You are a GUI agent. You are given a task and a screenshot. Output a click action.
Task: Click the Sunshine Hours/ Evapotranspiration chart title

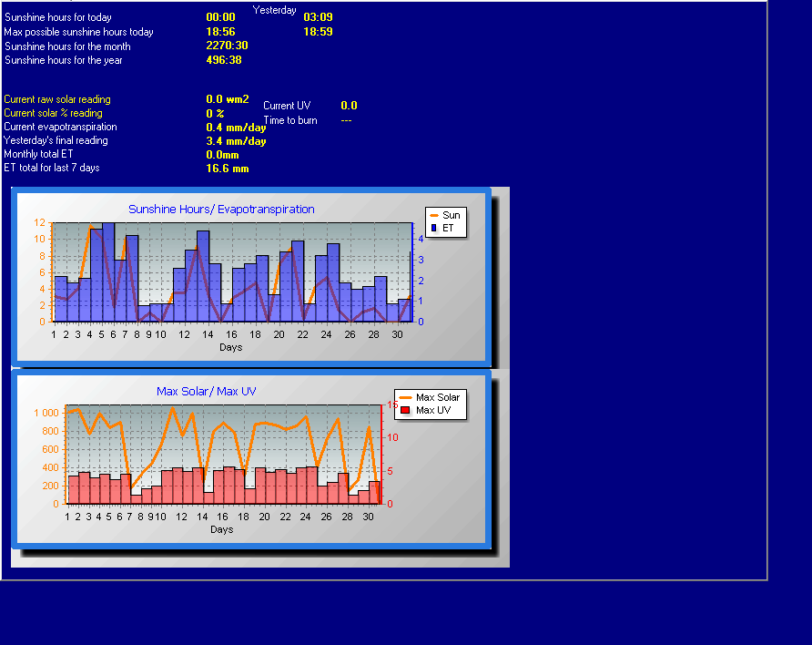pyautogui.click(x=221, y=210)
